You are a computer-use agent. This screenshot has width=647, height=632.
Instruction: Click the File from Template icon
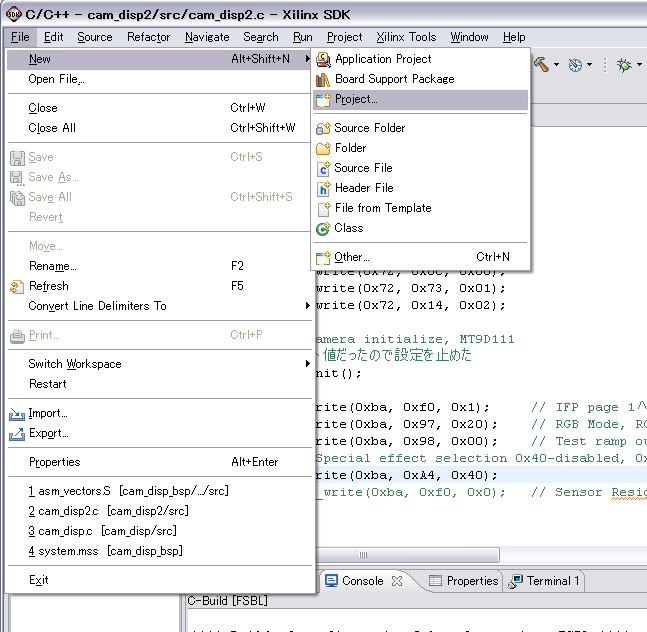point(324,209)
